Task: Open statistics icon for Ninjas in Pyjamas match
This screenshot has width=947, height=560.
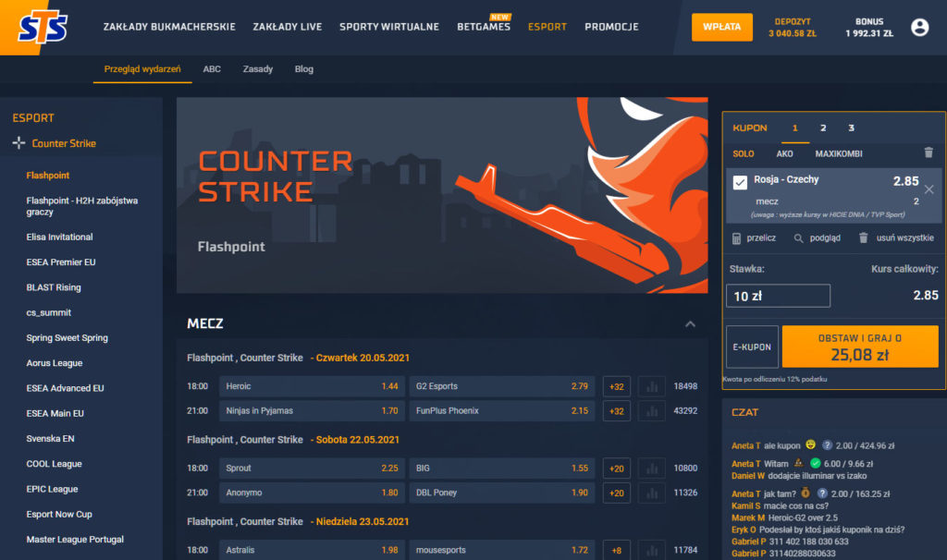Action: pyautogui.click(x=652, y=411)
